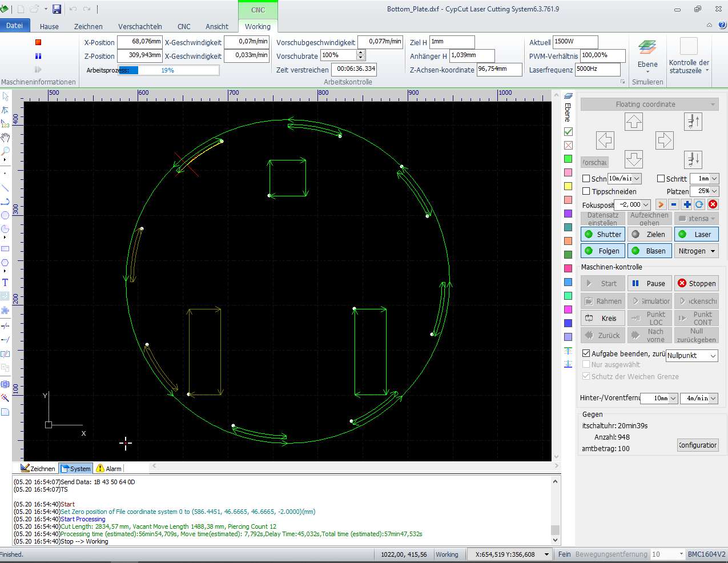Expand the Nitrogen gas dropdown
728x563 pixels.
pyautogui.click(x=696, y=251)
